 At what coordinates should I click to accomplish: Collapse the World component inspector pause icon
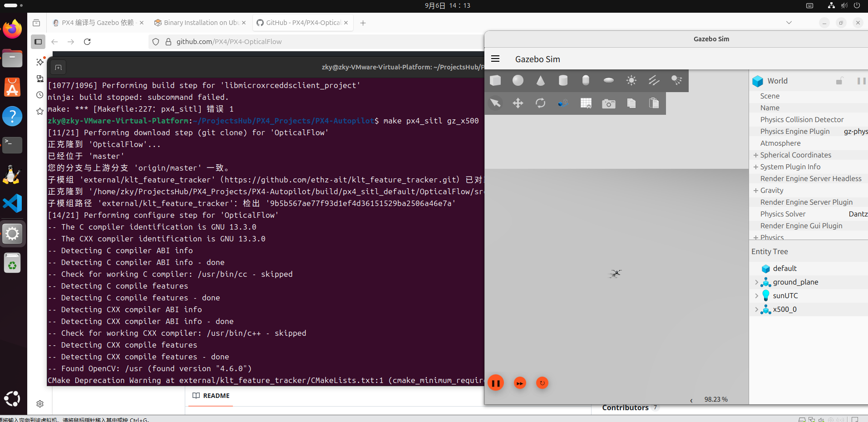861,81
